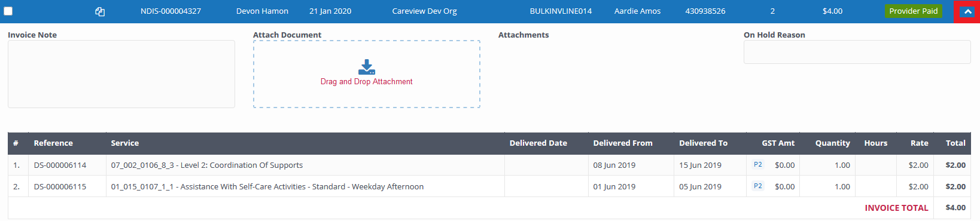Select reference DS-000006115

[60, 187]
